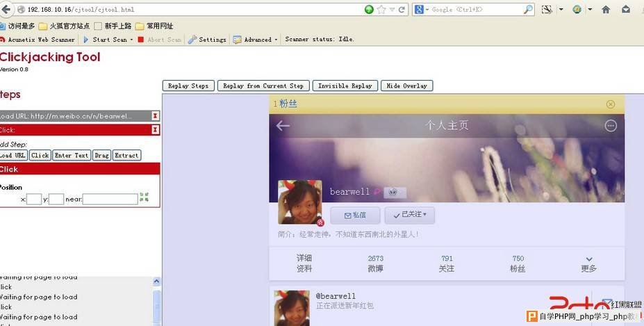Add a Click step button
This screenshot has width=644, height=326.
(40, 155)
